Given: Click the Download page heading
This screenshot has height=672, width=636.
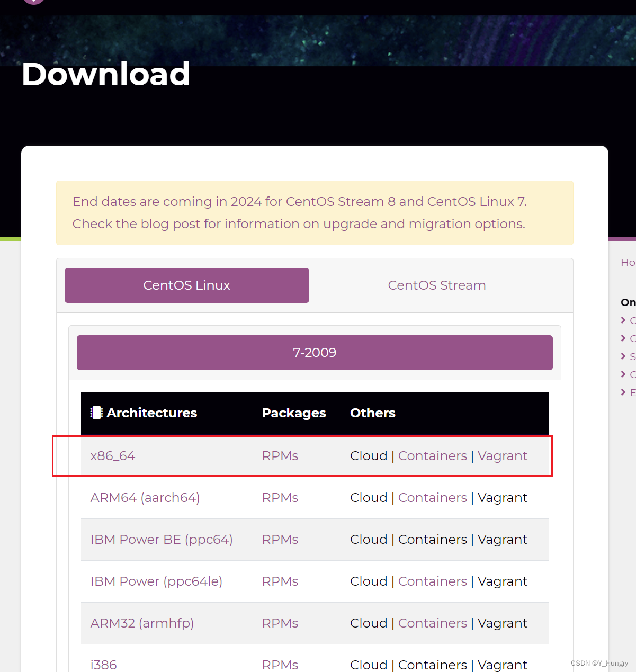Looking at the screenshot, I should click(106, 74).
